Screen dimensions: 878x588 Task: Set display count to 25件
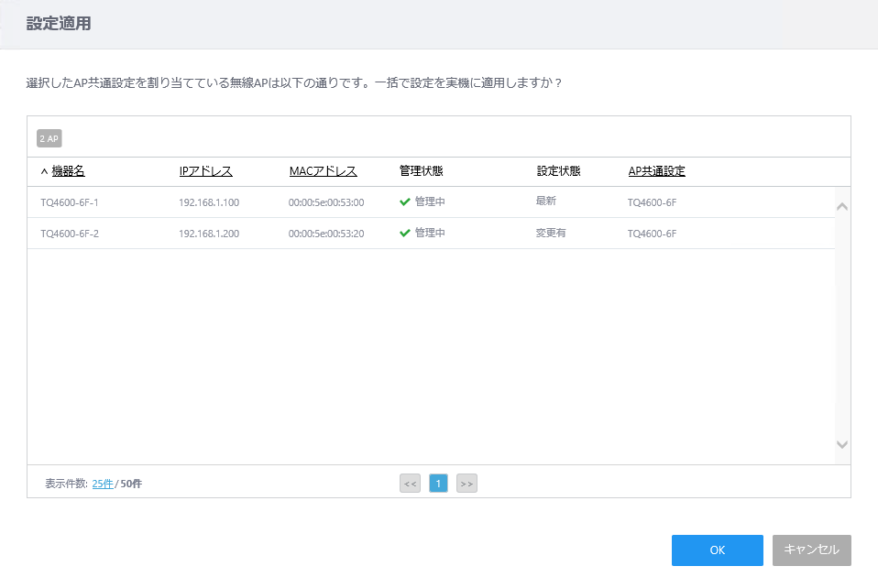click(103, 484)
